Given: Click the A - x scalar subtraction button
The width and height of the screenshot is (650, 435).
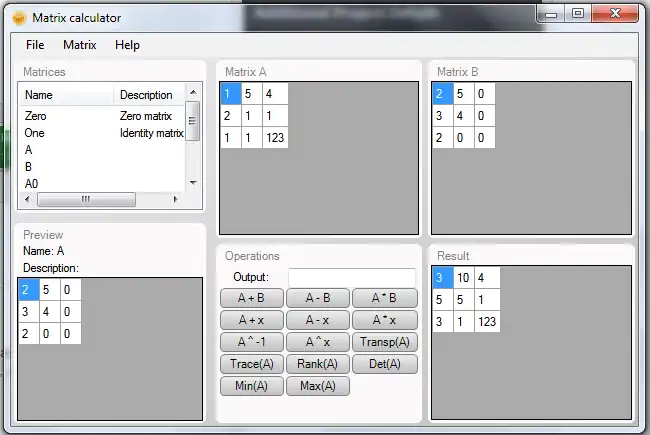Looking at the screenshot, I should click(x=318, y=320).
